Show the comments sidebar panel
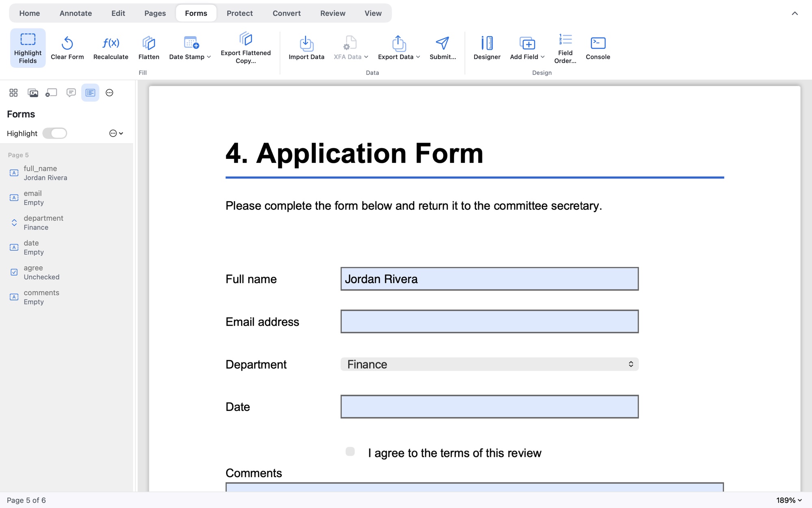The width and height of the screenshot is (812, 508). pyautogui.click(x=71, y=93)
